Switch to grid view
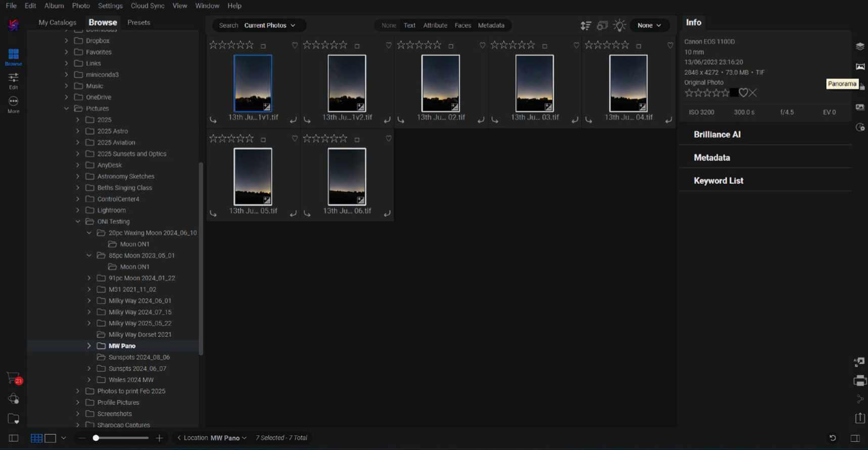The image size is (868, 450). (x=36, y=438)
